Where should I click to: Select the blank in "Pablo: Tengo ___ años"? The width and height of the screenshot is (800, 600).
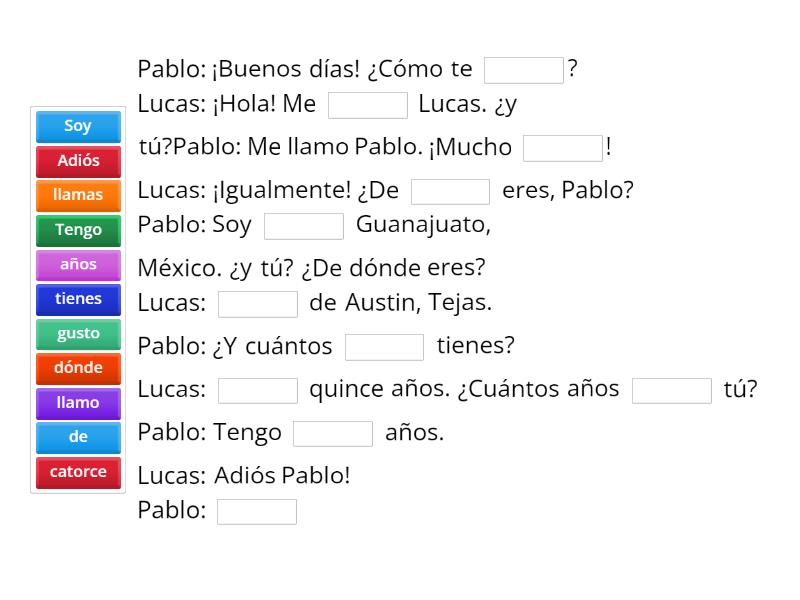pyautogui.click(x=334, y=433)
